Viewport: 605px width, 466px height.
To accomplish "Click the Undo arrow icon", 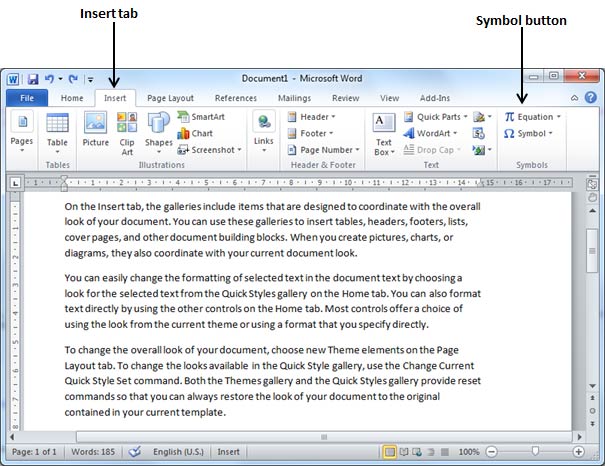I will pyautogui.click(x=49, y=79).
